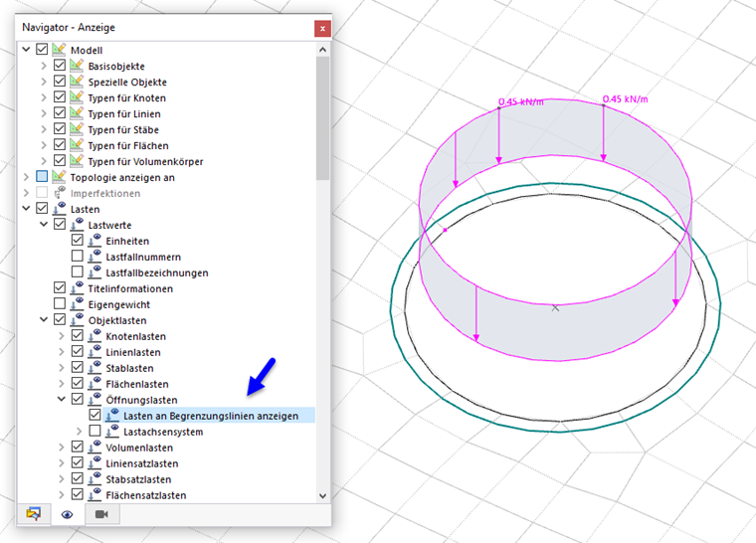Image resolution: width=756 pixels, height=543 pixels.
Task: Expand the Flächensatzlasten tree node
Action: coord(62,495)
